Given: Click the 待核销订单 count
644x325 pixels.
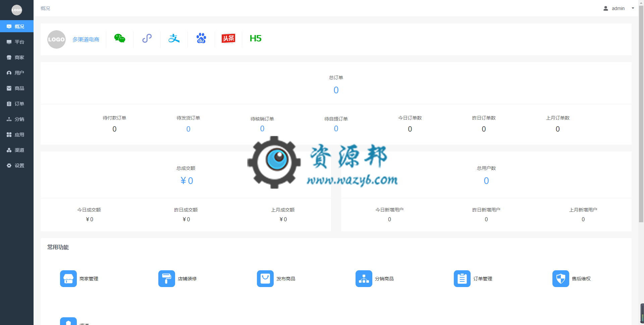Looking at the screenshot, I should click(262, 129).
